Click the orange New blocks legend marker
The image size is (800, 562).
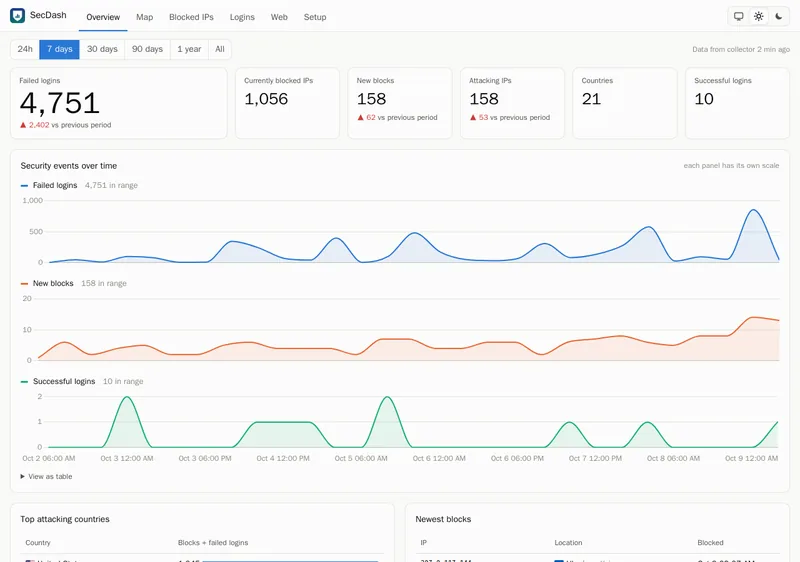click(x=24, y=284)
